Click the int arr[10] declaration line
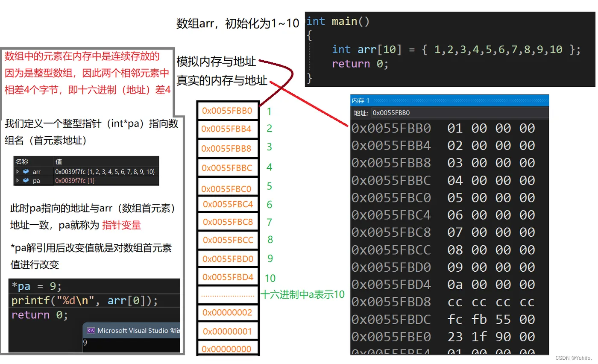Image resolution: width=598 pixels, height=364 pixels. point(456,50)
